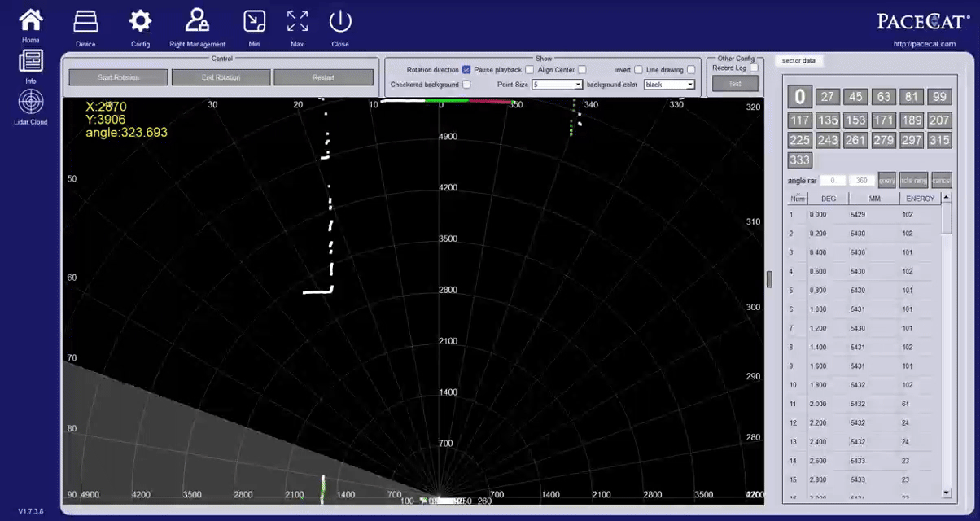Click the End Rotation button
This screenshot has height=521, width=980.
point(221,77)
